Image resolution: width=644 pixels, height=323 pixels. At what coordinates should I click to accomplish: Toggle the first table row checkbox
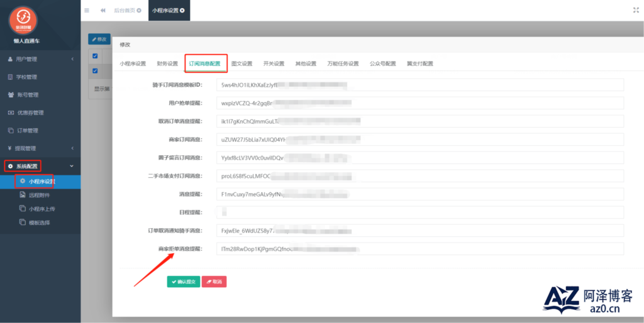point(96,71)
